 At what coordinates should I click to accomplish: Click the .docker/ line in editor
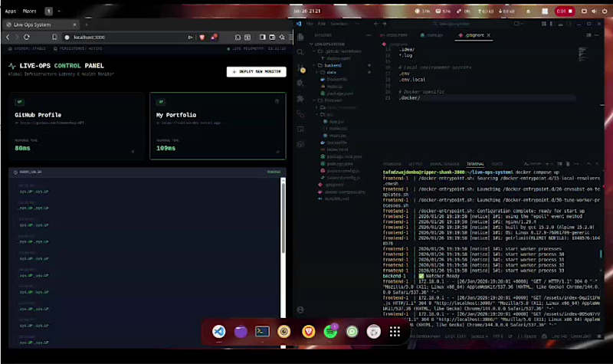pos(409,98)
